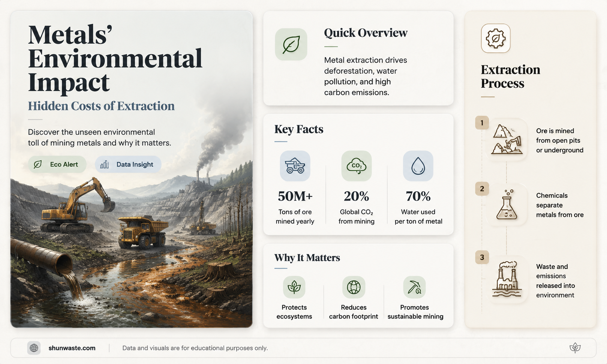
Task: Click the 'Reduces carbon footprint' label
Action: click(x=354, y=312)
